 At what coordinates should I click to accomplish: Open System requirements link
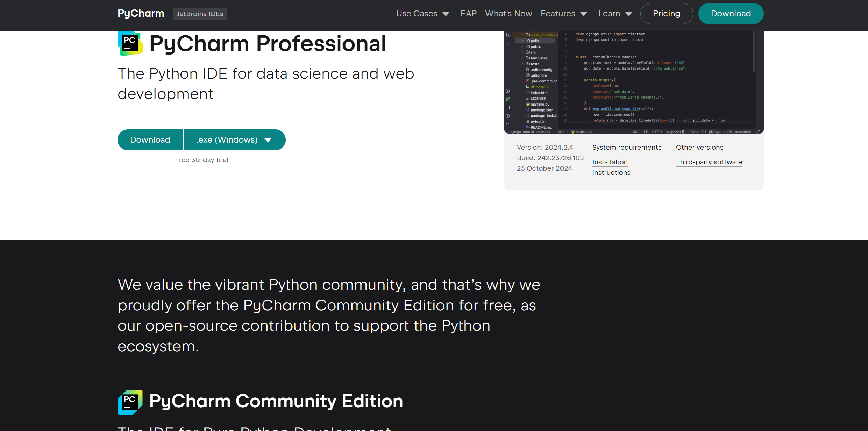click(x=627, y=148)
